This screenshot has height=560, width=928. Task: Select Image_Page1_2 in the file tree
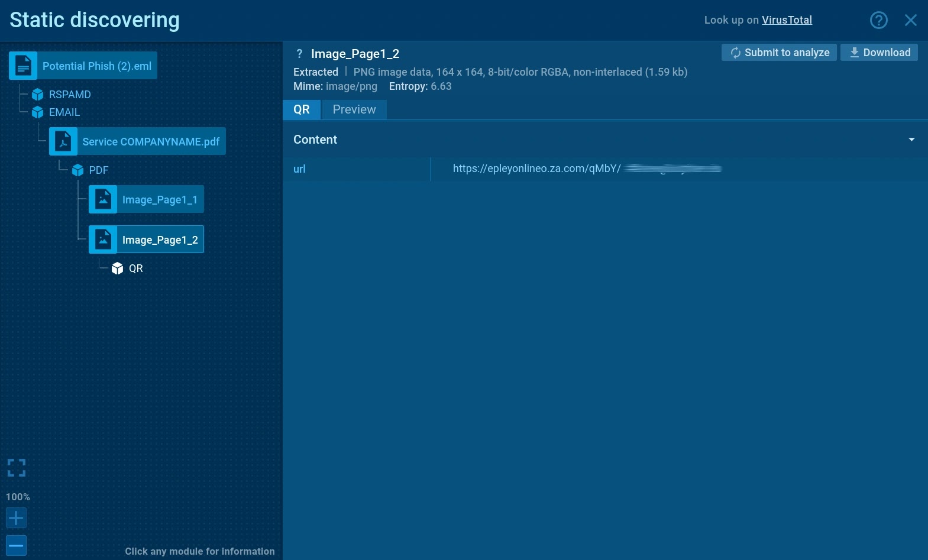(x=160, y=239)
